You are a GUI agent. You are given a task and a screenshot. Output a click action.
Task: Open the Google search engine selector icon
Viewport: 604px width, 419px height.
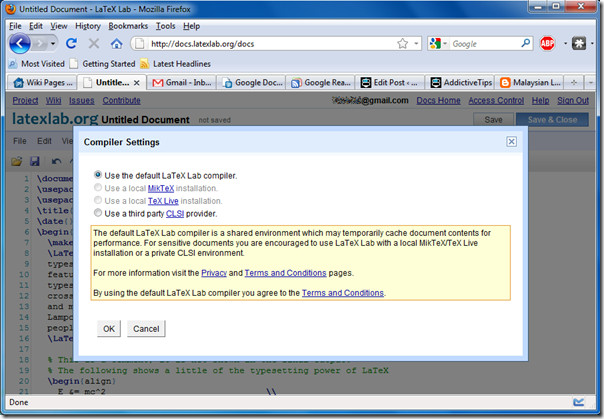435,44
